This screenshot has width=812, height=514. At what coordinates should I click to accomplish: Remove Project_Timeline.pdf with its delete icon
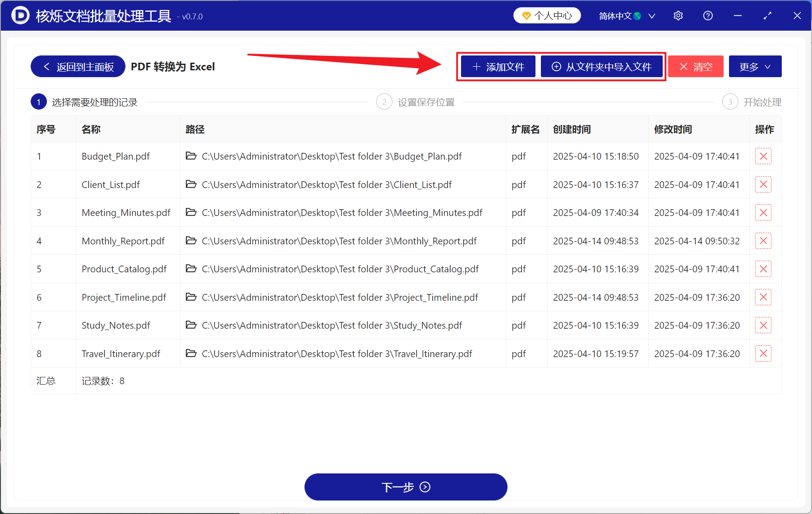pyautogui.click(x=763, y=297)
